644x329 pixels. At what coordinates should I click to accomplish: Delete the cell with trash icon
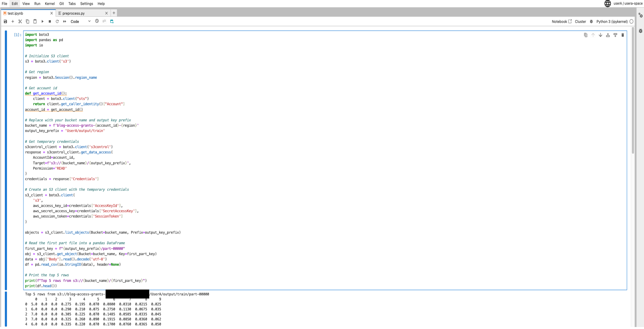coord(623,35)
